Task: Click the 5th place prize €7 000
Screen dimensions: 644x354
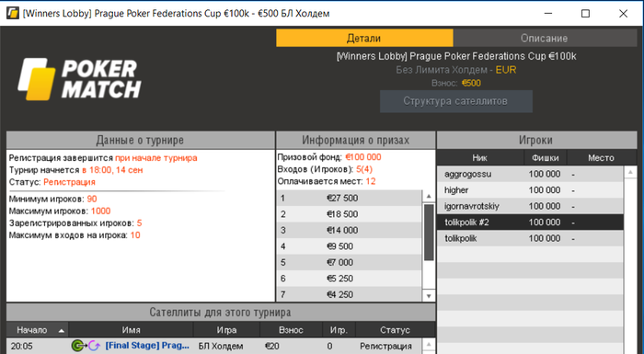Action: coord(340,262)
